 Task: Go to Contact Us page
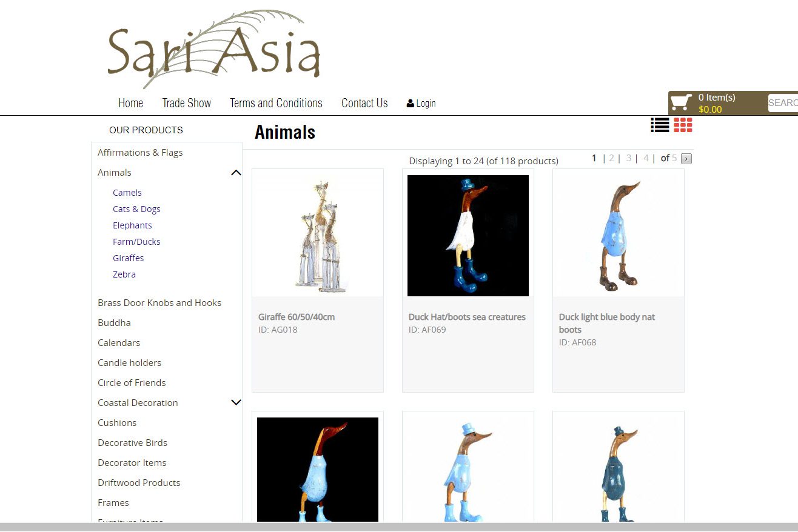pyautogui.click(x=364, y=103)
